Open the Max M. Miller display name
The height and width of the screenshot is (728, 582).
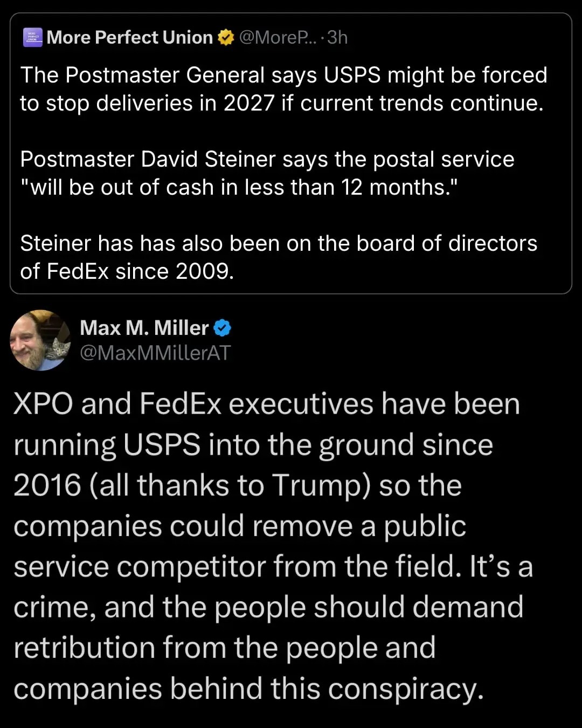[144, 328]
